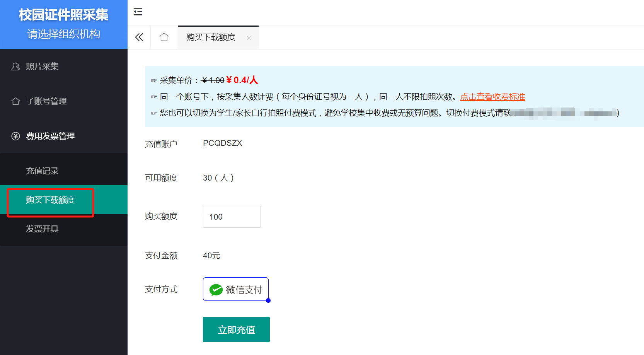Toggle the sidebar collapse icon
Screen dimensions: 644x355
pyautogui.click(x=138, y=12)
